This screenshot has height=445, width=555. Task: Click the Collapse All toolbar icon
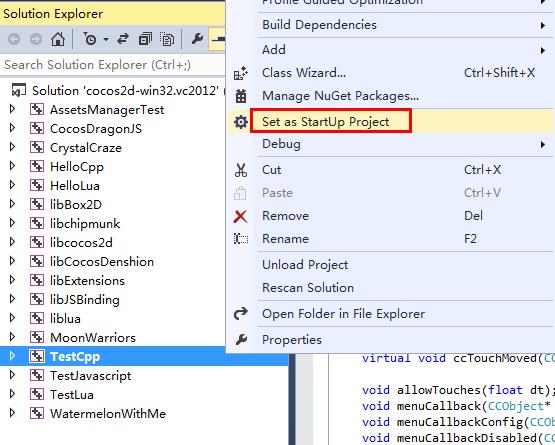(145, 39)
